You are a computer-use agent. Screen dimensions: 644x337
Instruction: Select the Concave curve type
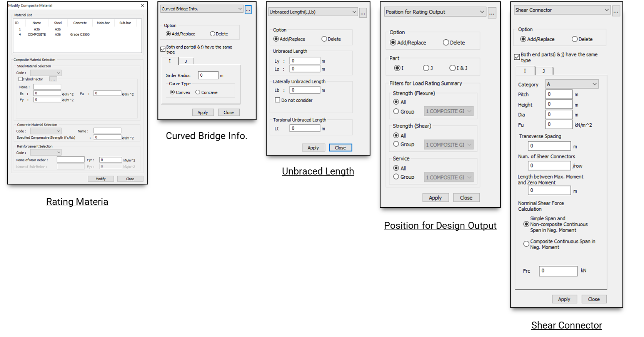pyautogui.click(x=198, y=92)
